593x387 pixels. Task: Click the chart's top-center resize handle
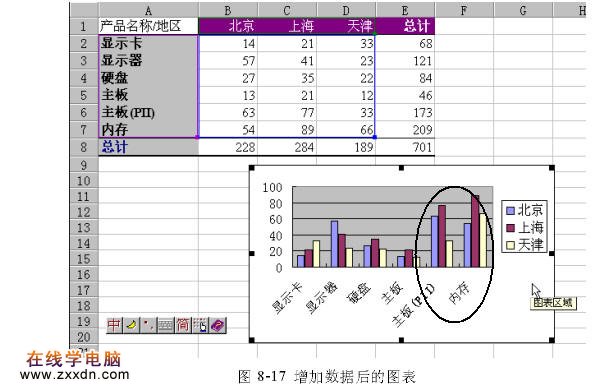click(402, 168)
